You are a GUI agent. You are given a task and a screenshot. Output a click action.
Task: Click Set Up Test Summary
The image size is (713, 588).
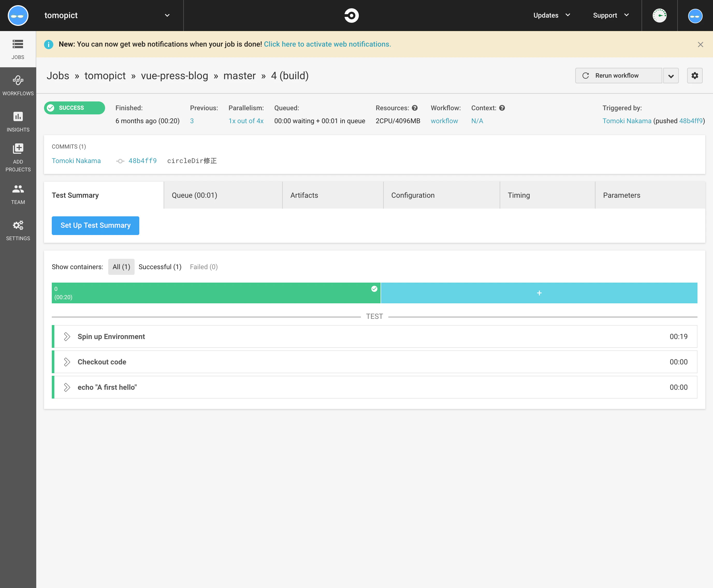coord(95,225)
